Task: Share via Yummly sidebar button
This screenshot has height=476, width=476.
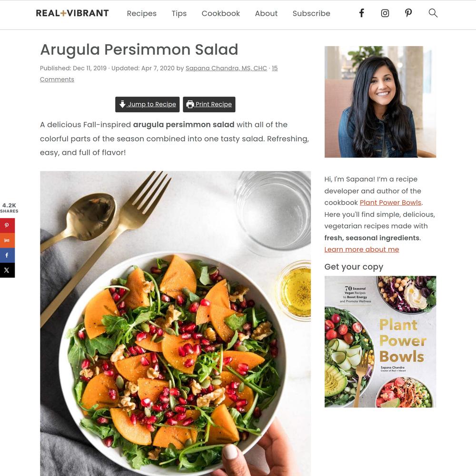Action: pyautogui.click(x=7, y=240)
